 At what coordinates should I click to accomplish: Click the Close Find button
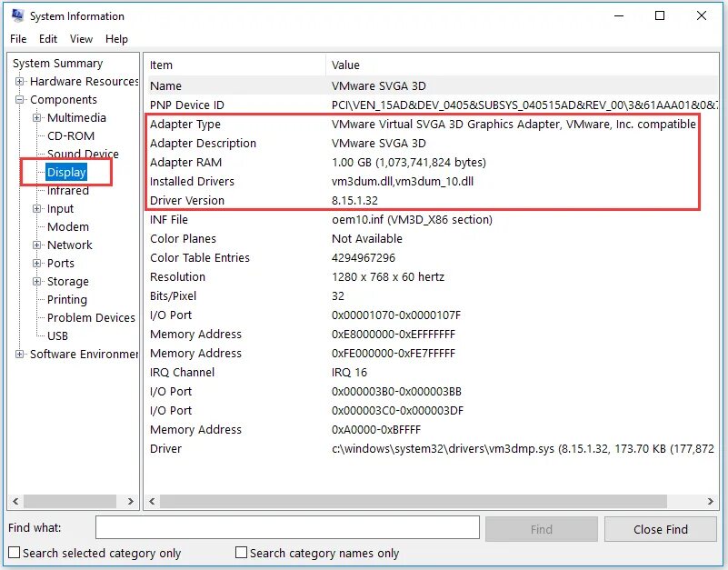[x=660, y=529]
